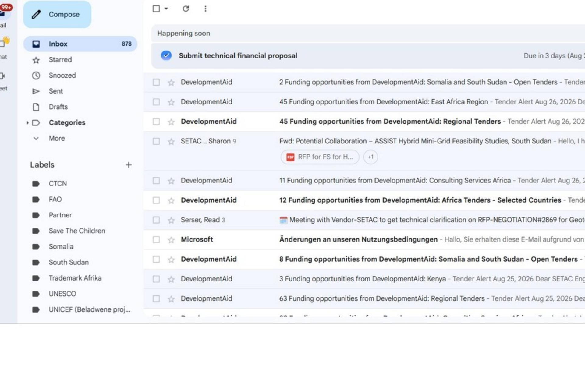Viewport: 585px width, 392px height.
Task: Star the 45 Funding opportunities East Africa email
Action: pyautogui.click(x=171, y=102)
